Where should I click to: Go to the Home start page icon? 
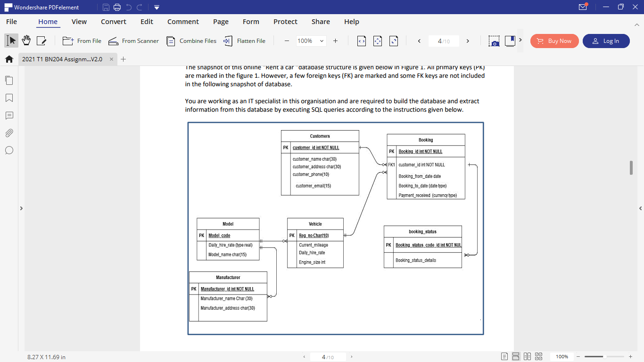coord(9,59)
